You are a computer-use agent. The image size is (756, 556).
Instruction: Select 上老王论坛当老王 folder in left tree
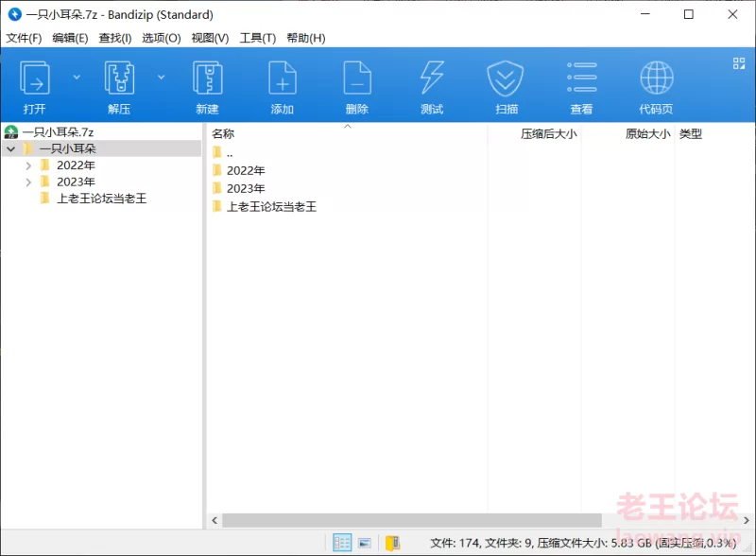[x=101, y=199]
